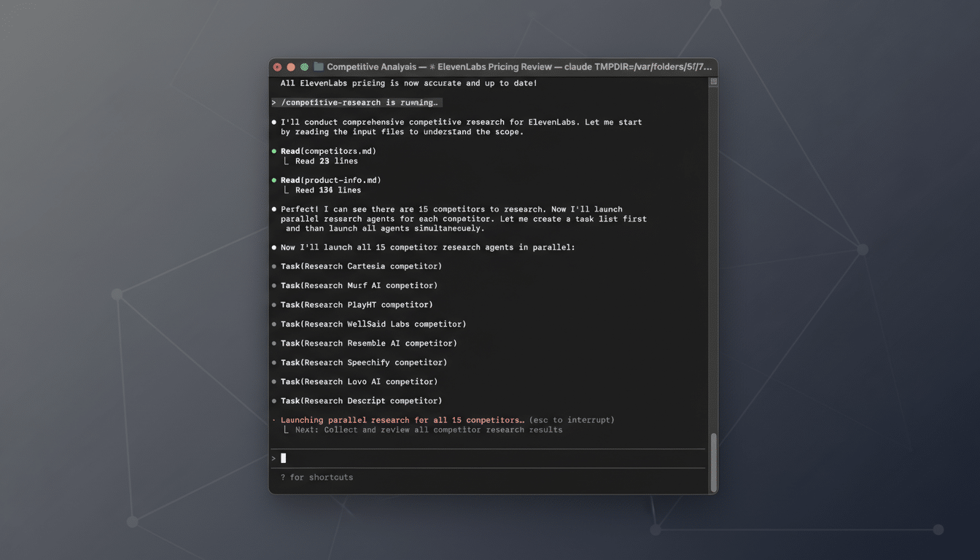Click the bullet beside Task(Research Cartesia competitor)
This screenshot has width=980, height=560.
[275, 266]
